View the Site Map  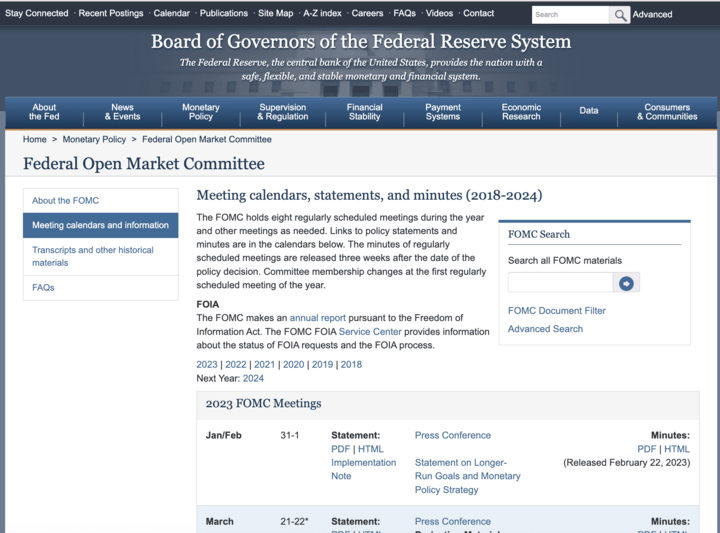(x=276, y=13)
